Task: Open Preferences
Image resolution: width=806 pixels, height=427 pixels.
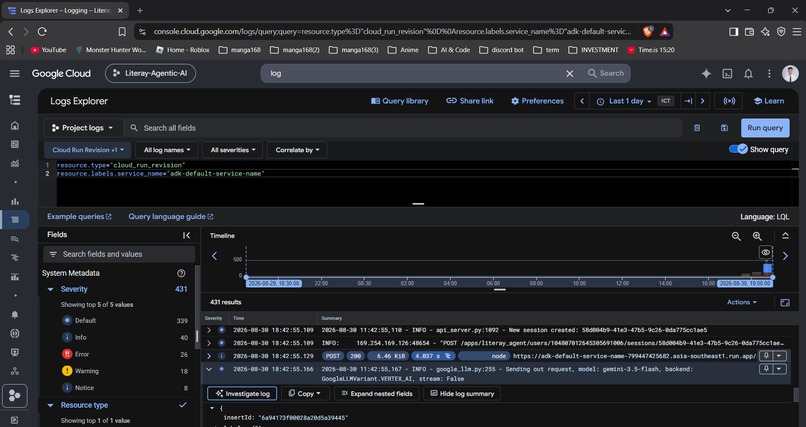Action: pos(537,101)
